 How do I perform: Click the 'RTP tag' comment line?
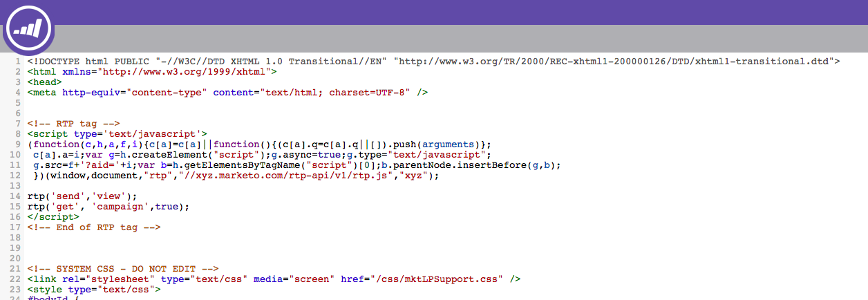(x=74, y=124)
